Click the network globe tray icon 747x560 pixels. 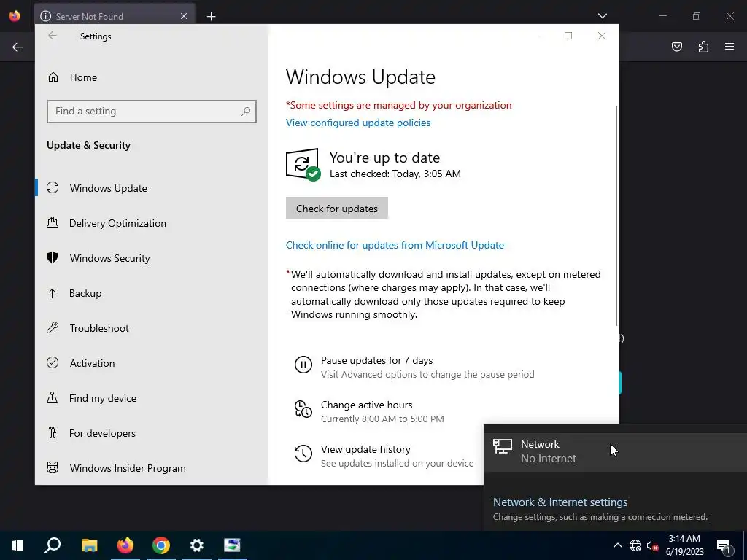[x=635, y=545]
